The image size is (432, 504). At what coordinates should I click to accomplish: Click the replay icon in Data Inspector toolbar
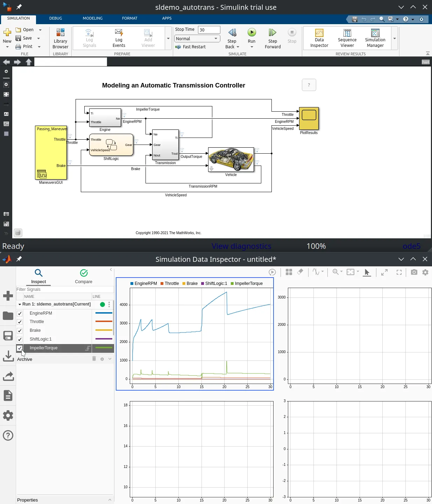[272, 272]
